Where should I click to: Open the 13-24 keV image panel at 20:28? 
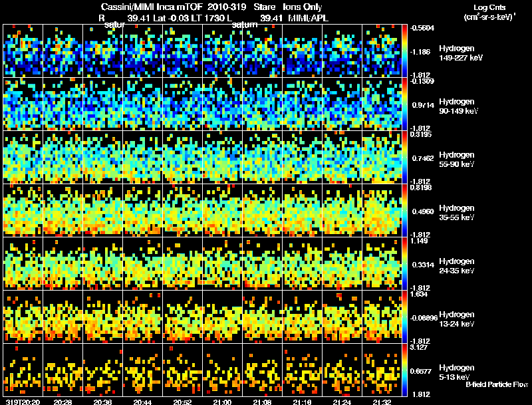click(x=63, y=317)
